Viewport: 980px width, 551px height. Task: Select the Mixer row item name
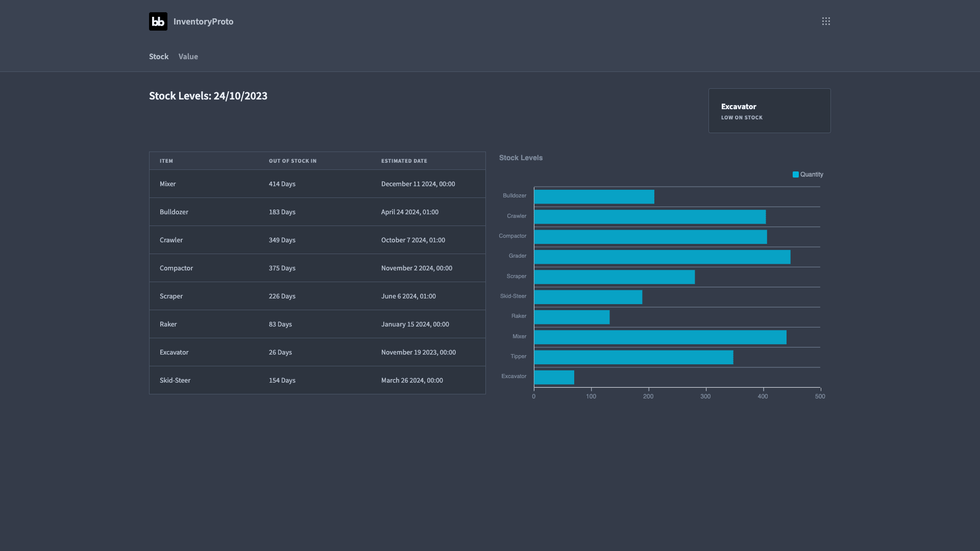coord(167,184)
